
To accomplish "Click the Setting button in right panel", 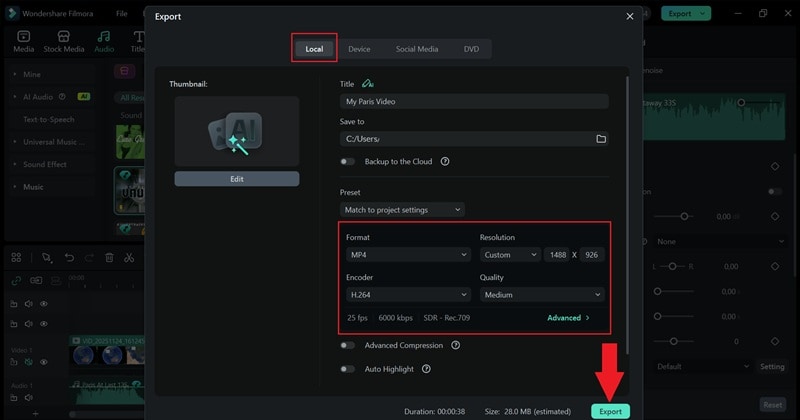I will [x=772, y=366].
